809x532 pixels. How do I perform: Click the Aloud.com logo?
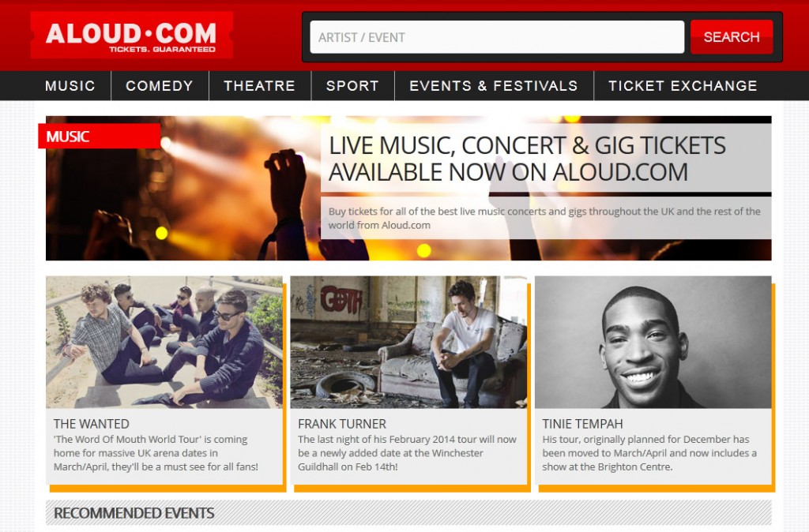click(132, 35)
